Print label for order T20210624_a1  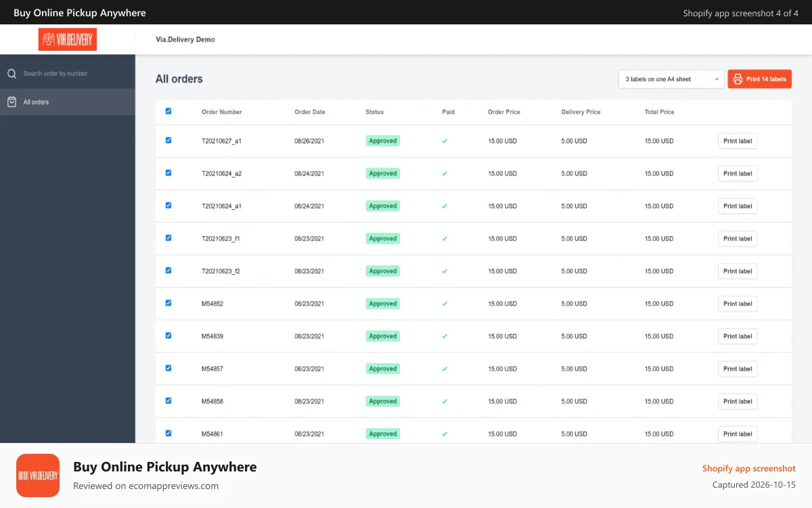point(738,206)
